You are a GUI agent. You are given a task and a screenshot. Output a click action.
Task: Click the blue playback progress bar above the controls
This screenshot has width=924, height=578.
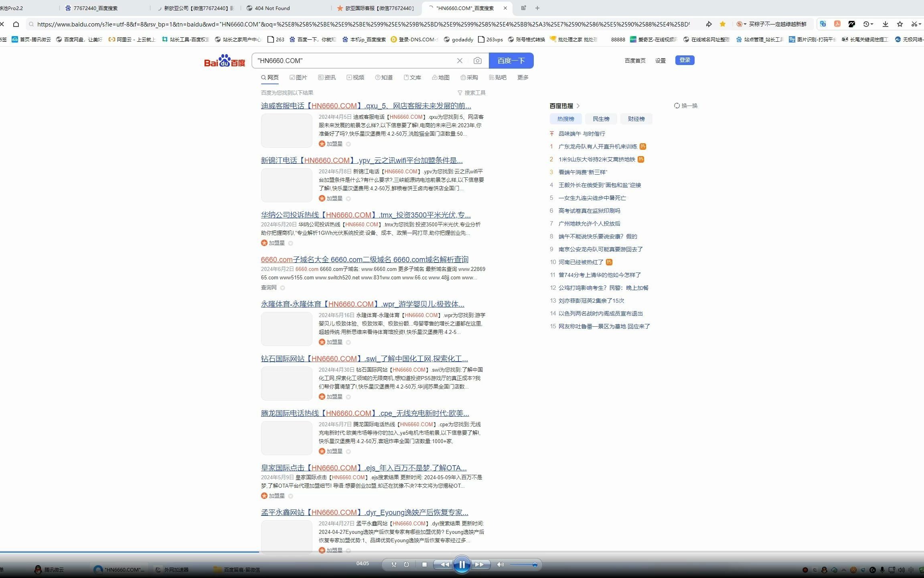click(x=130, y=552)
